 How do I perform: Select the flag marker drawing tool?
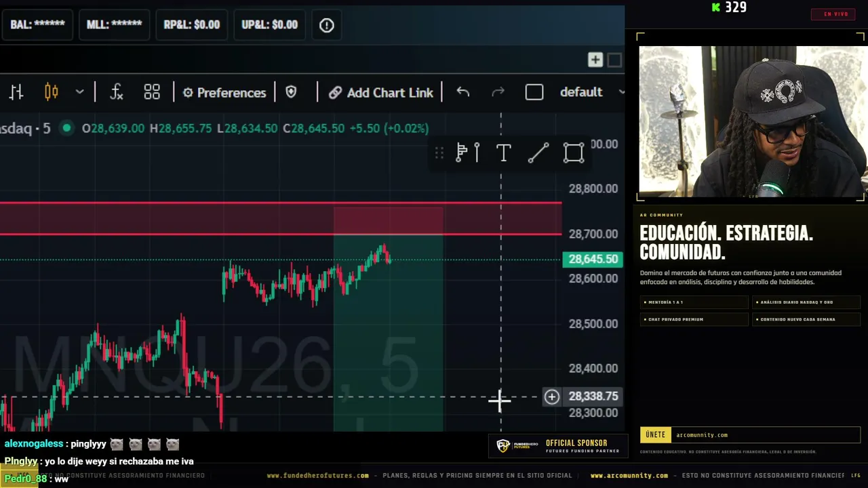(468, 153)
